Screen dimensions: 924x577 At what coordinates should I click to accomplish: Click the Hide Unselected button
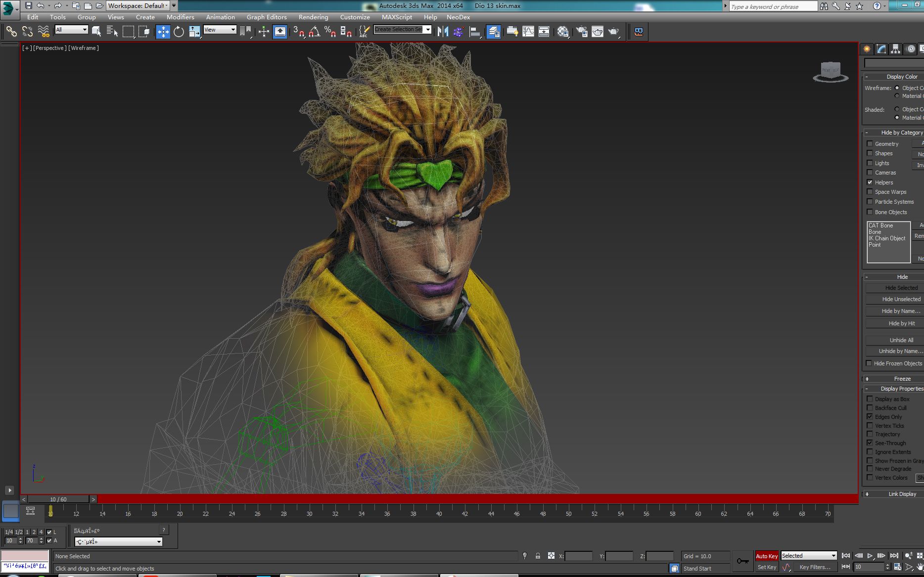tap(896, 299)
